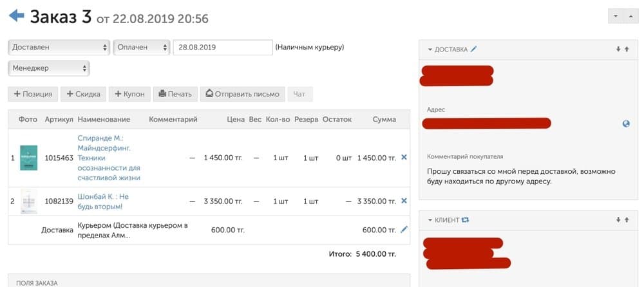The image size is (644, 287).
Task: Add a coupon with Купон button
Action: (x=130, y=94)
